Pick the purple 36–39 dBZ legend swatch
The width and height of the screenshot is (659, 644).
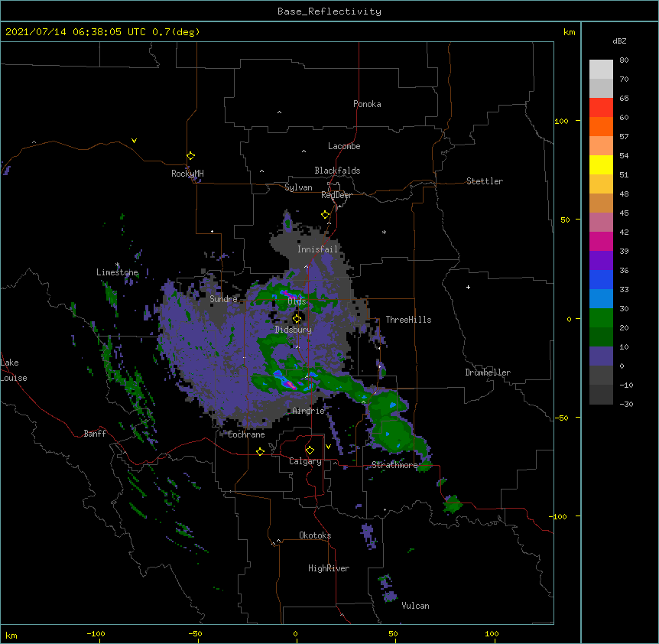(601, 261)
